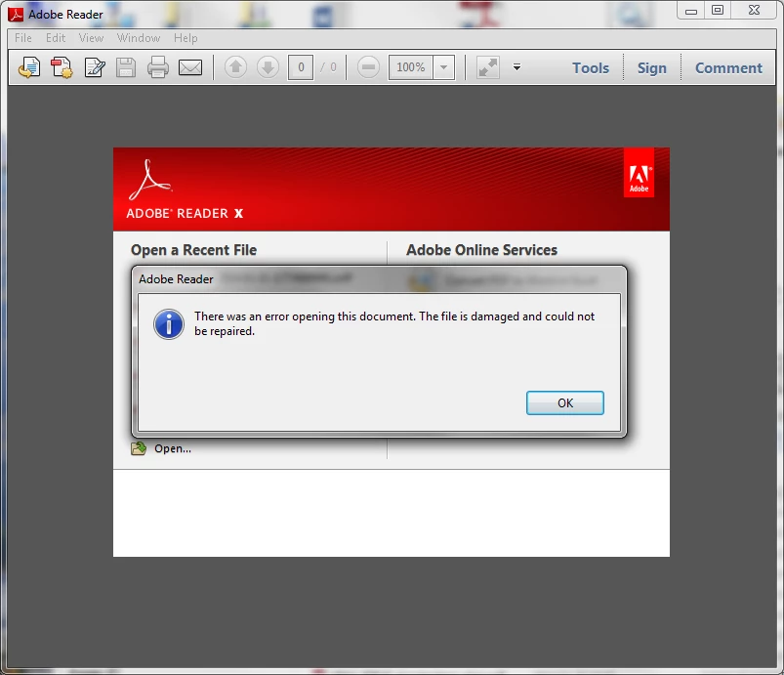Click the 'Adobe Reader' dialog title
Screen dimensions: 784x675
(x=176, y=279)
